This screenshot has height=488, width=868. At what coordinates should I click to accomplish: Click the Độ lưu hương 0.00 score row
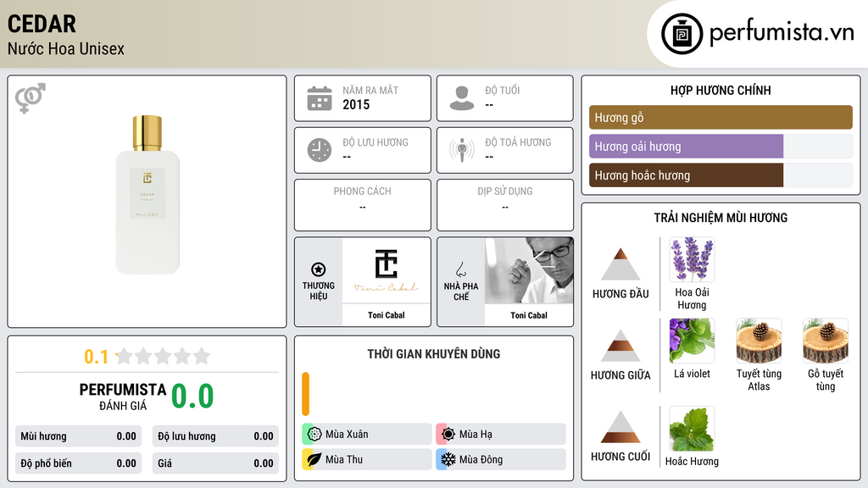pos(215,436)
